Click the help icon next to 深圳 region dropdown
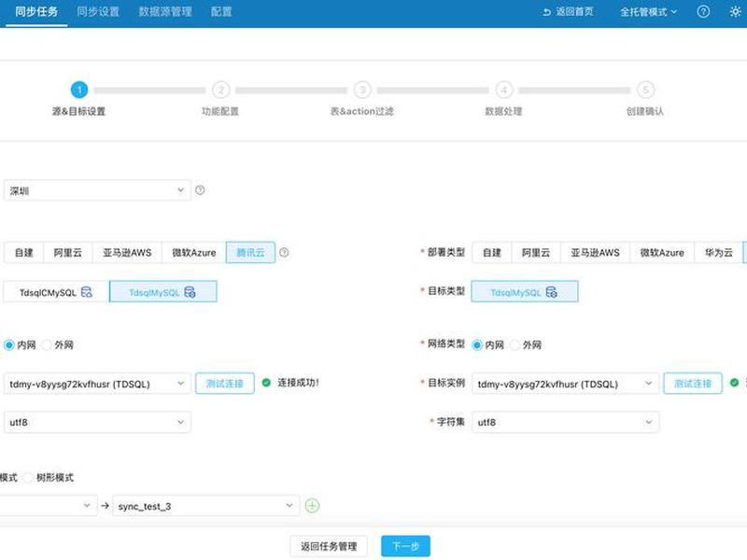 (200, 190)
